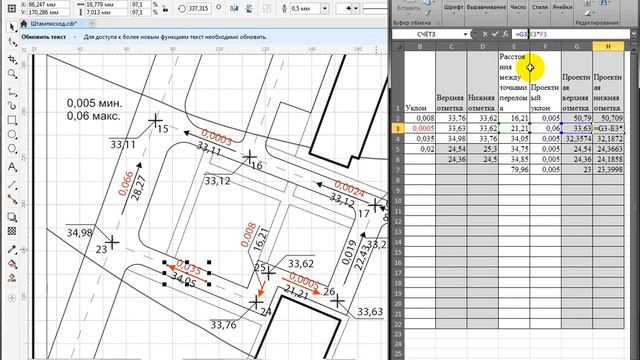Activate the Text tool

pos(12,167)
